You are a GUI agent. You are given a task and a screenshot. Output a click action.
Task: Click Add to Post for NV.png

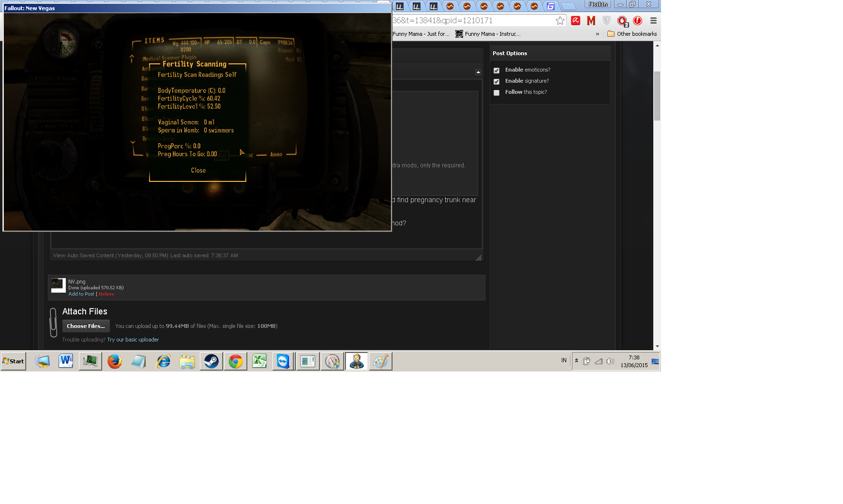(81, 294)
